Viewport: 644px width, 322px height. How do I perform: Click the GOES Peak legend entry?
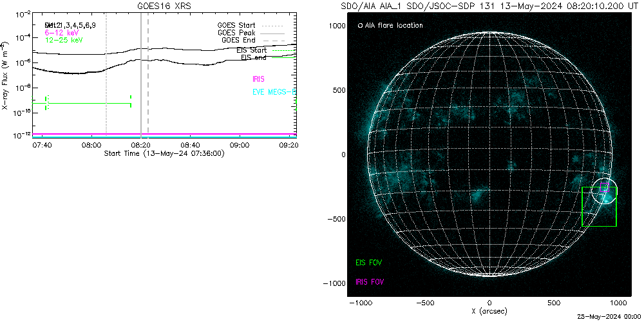coord(251,32)
